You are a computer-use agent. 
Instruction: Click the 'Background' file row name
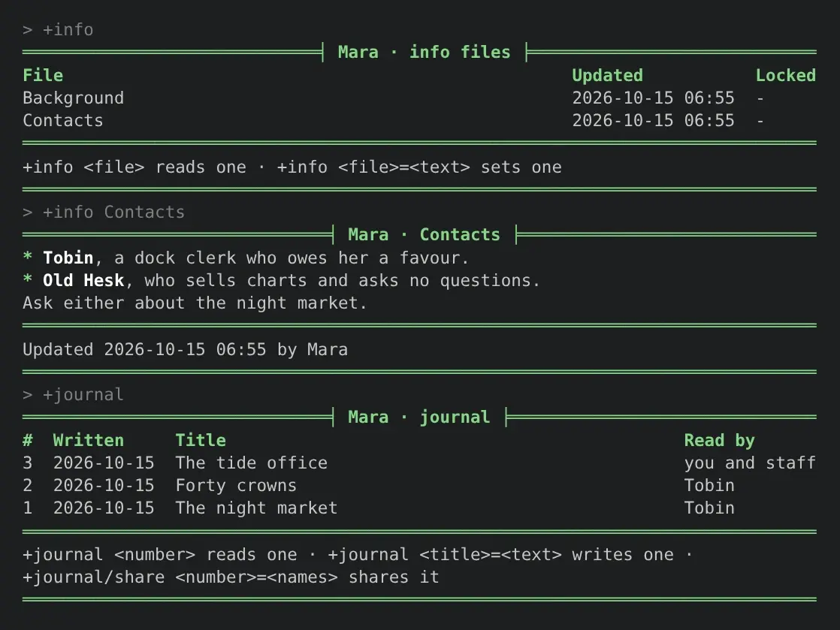[74, 98]
